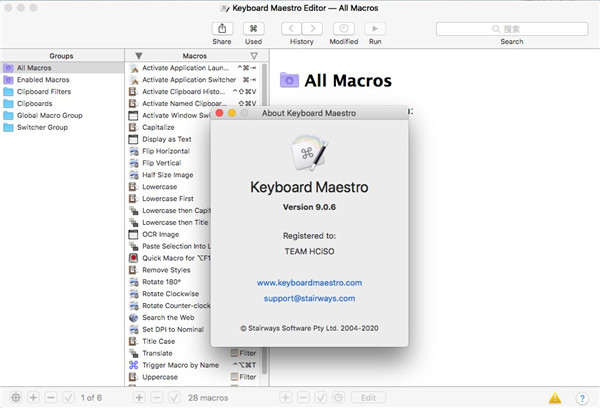Viewport: 600px width, 408px height.
Task: Click the Translate macro icon
Action: pos(134,353)
